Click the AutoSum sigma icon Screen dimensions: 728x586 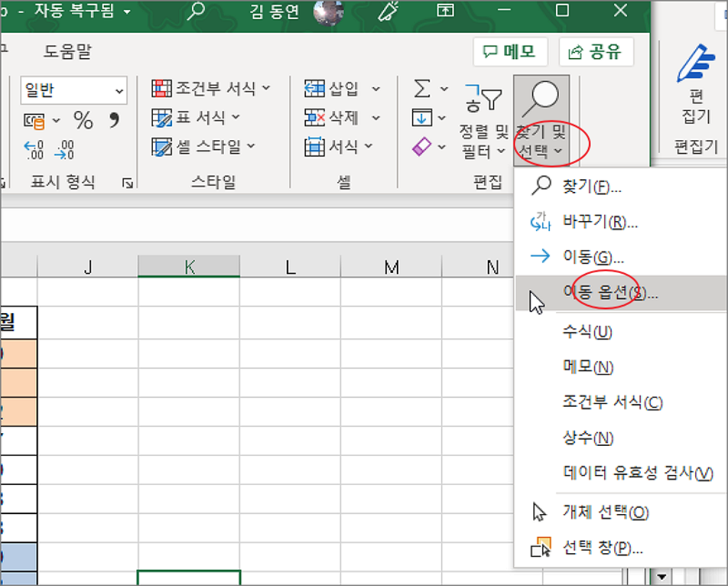tap(422, 89)
